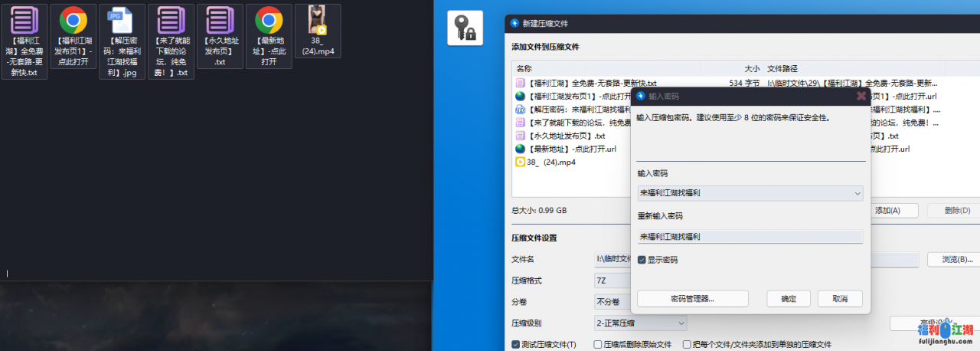Open the 密码管理器 button
980x351 pixels.
(x=692, y=299)
